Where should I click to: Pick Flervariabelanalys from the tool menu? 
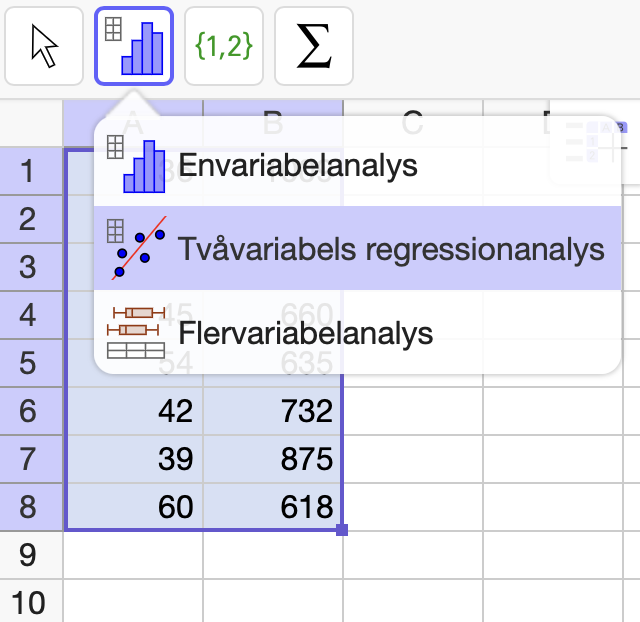[x=305, y=333]
